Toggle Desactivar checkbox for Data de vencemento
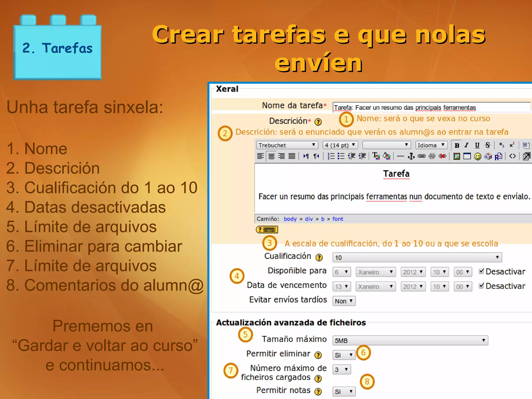 coord(481,285)
